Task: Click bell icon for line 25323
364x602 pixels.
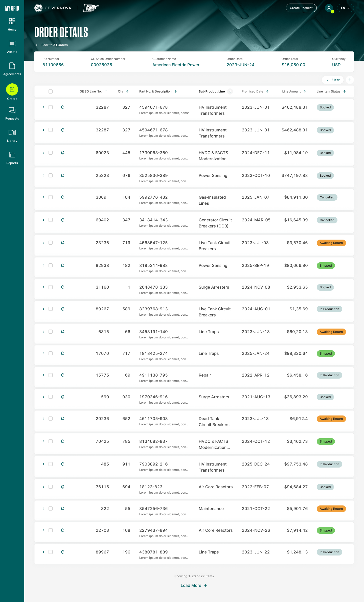Action: click(x=63, y=175)
